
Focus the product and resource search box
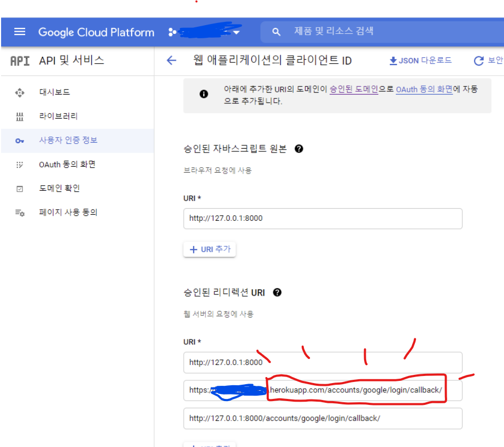pyautogui.click(x=382, y=32)
